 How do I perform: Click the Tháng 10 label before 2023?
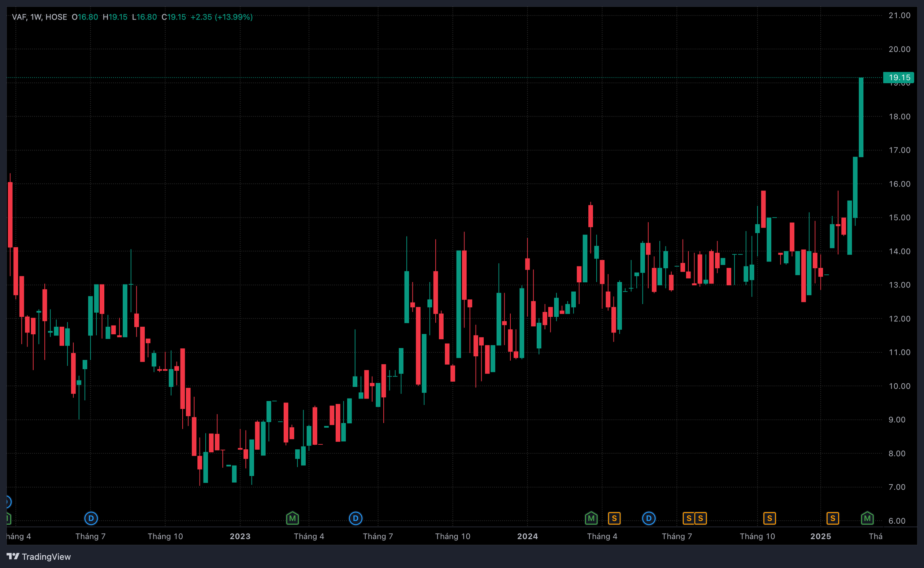coord(165,536)
